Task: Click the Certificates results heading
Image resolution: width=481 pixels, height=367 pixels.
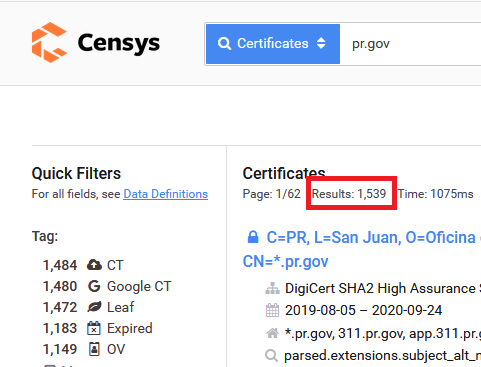Action: [x=284, y=173]
